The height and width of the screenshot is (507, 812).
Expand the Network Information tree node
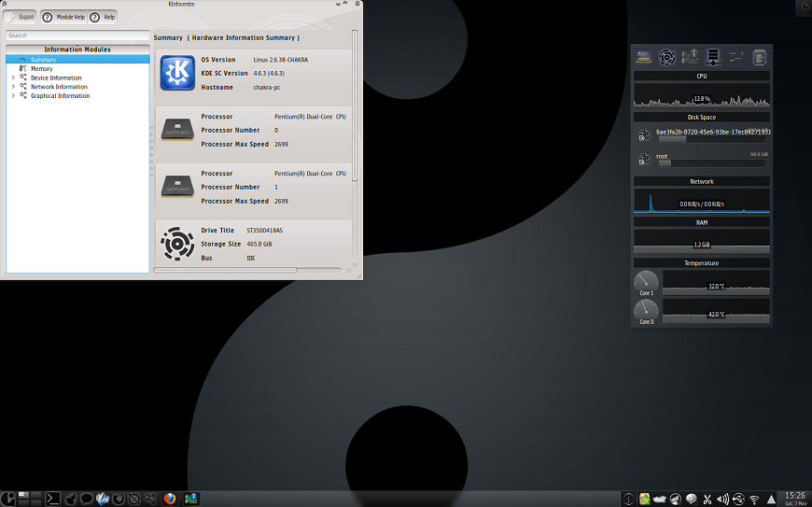[x=13, y=87]
